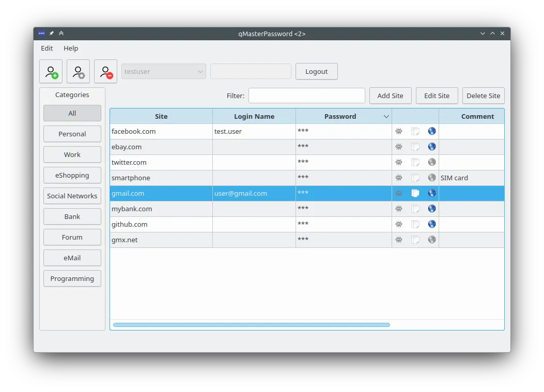
Task: Click the add new user icon
Action: click(x=51, y=71)
